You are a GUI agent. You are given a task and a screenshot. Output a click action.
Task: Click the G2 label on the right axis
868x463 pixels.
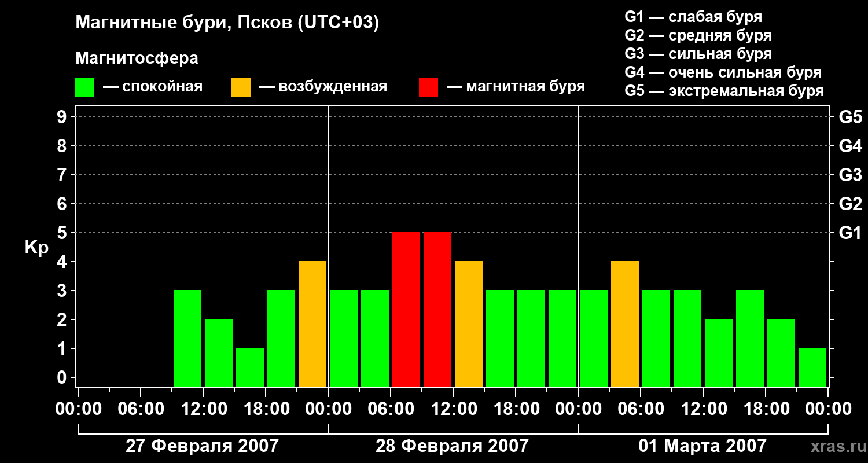click(851, 204)
